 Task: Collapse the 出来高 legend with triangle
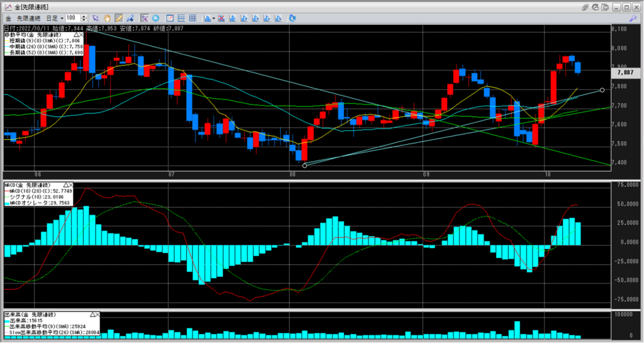point(92,315)
